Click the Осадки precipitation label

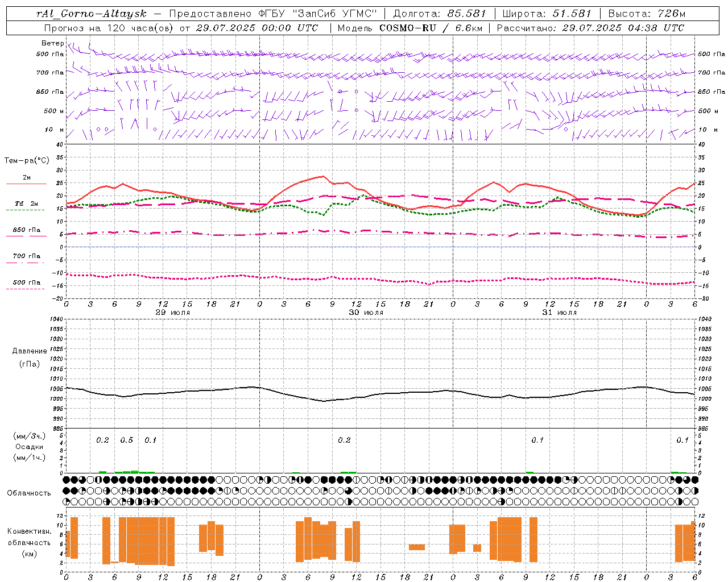tap(30, 447)
